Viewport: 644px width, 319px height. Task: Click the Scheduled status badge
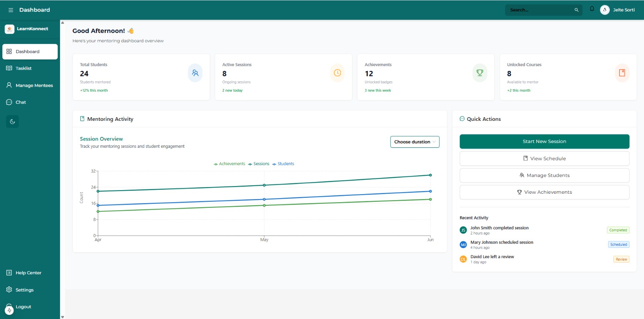(619, 244)
